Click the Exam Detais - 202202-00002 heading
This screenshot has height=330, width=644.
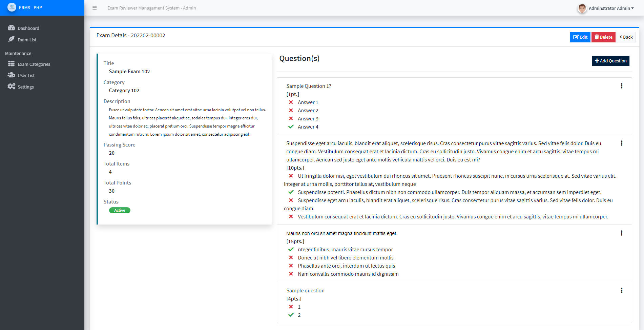coord(131,36)
